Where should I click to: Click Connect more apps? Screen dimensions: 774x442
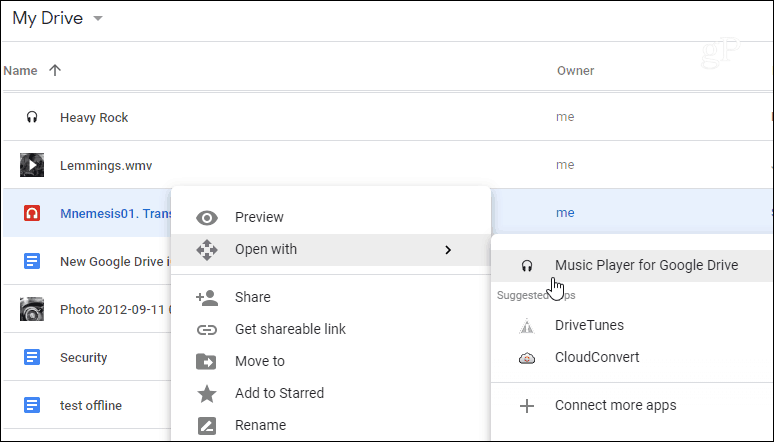616,405
